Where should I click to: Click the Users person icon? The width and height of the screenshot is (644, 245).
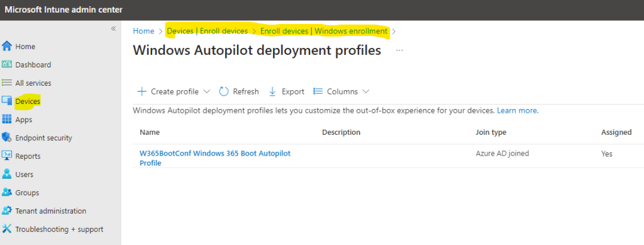pos(6,174)
